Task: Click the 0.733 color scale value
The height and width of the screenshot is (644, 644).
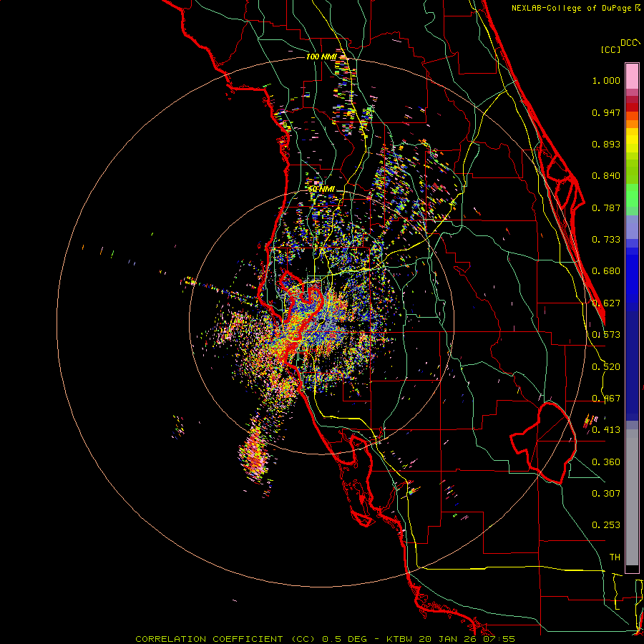Action: pos(606,240)
